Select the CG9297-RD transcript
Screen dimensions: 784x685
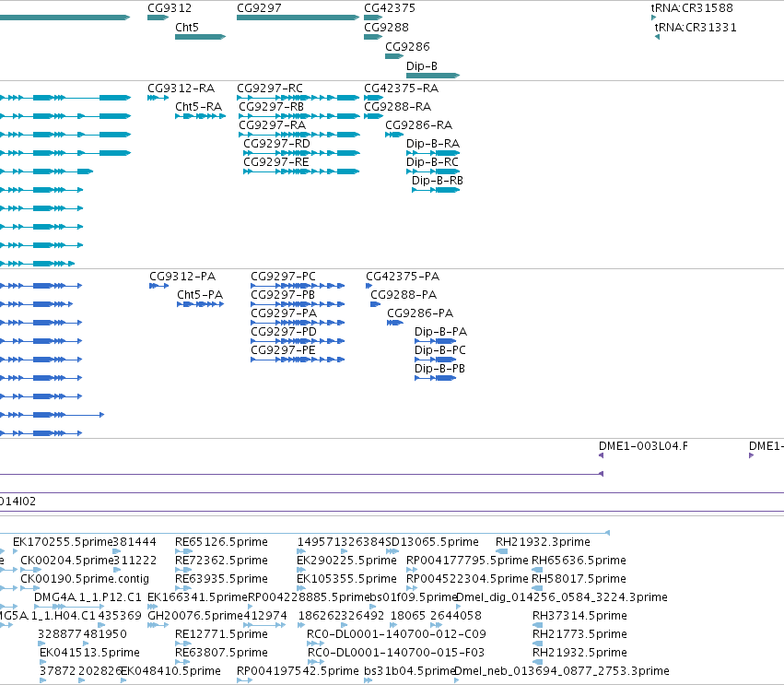tap(301, 153)
